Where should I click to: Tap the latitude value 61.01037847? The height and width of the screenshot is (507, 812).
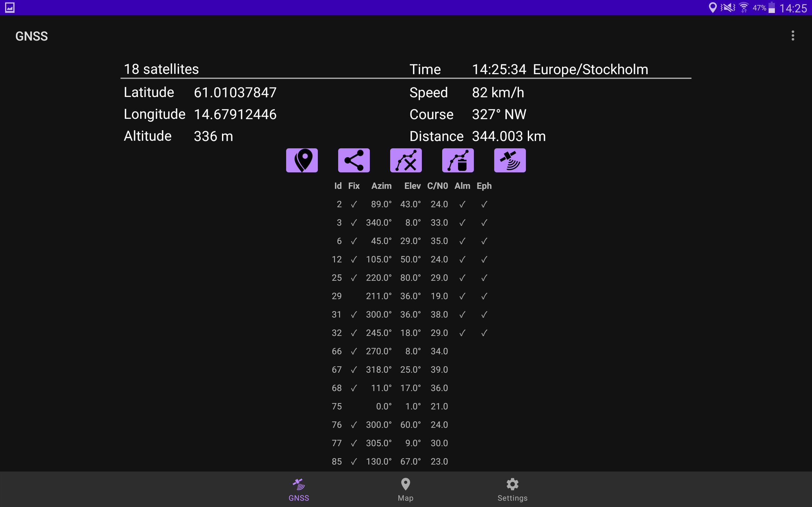click(235, 93)
